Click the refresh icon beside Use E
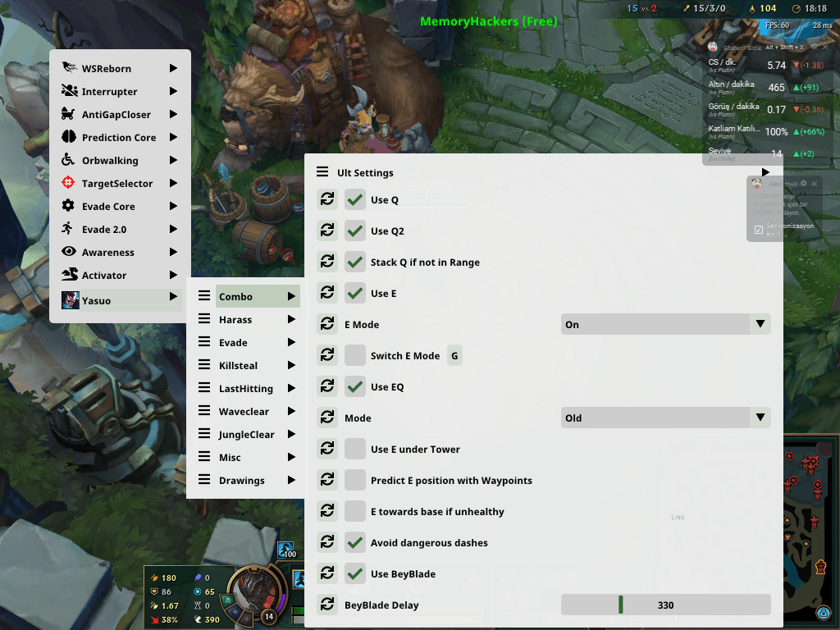This screenshot has height=630, width=840. (x=326, y=293)
